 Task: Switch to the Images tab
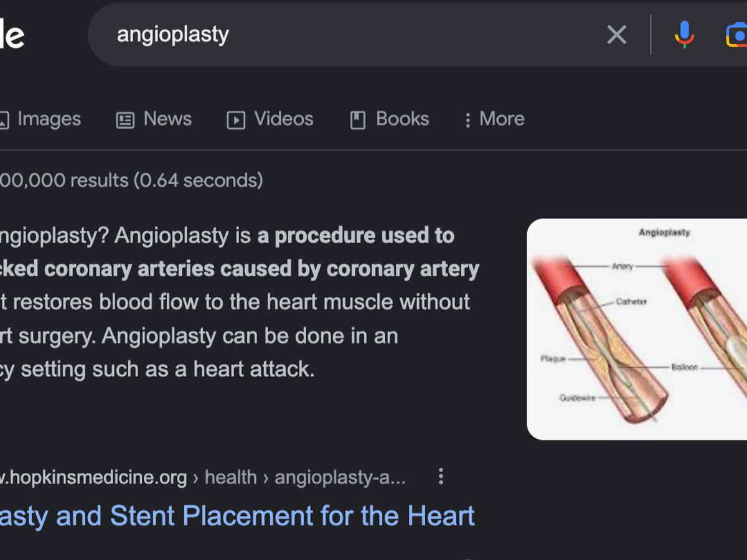tap(49, 119)
